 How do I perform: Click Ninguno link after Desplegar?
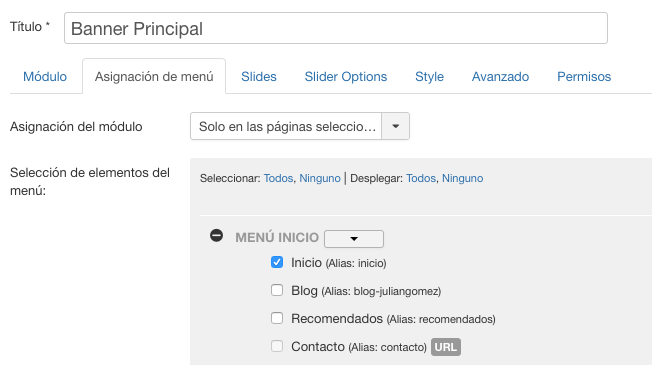[462, 178]
